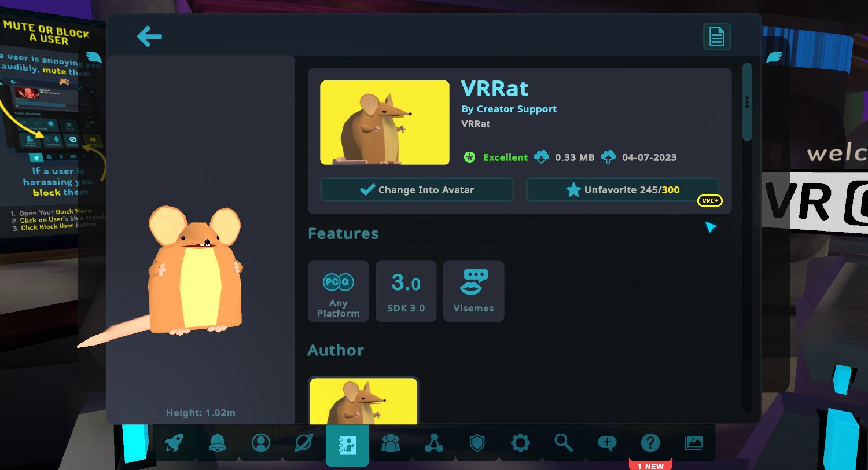This screenshot has height=470, width=868.
Task: Open the feedback chat bubble icon
Action: [606, 442]
